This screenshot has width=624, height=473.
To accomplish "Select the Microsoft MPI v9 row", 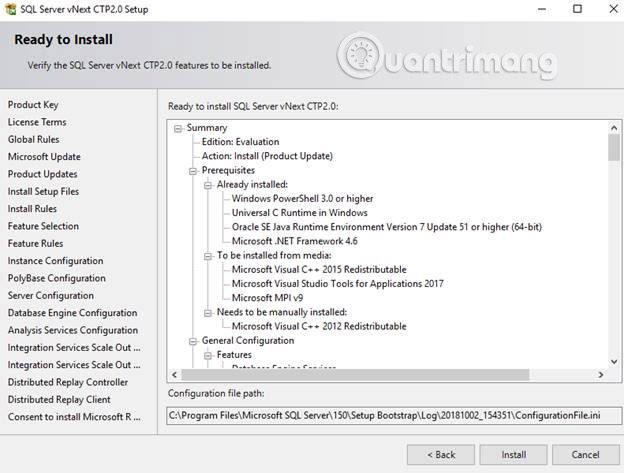I will pos(267,298).
